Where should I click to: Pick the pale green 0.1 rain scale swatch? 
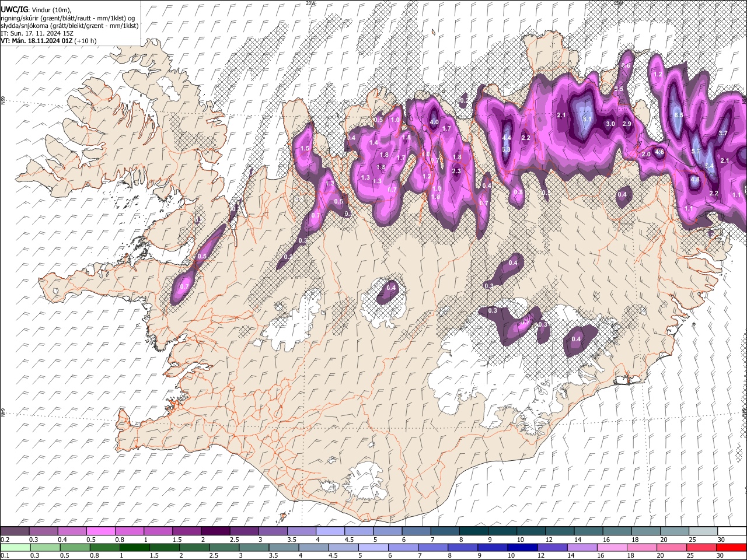click(15, 547)
